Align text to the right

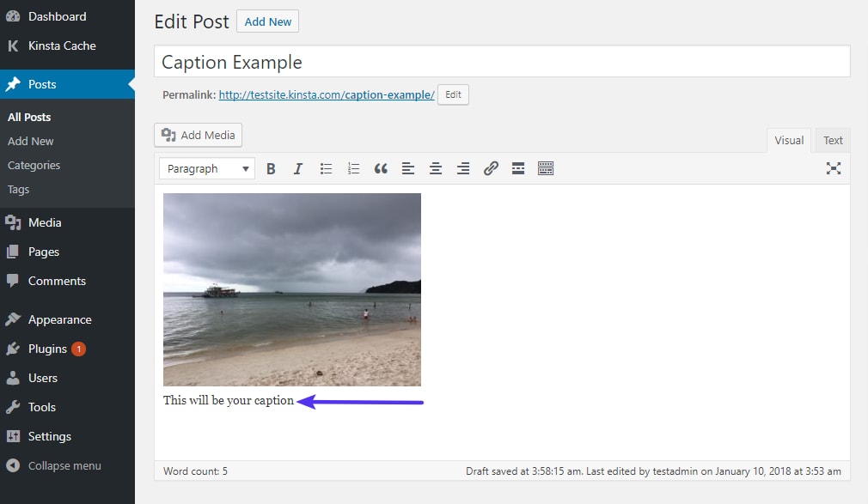coord(463,169)
